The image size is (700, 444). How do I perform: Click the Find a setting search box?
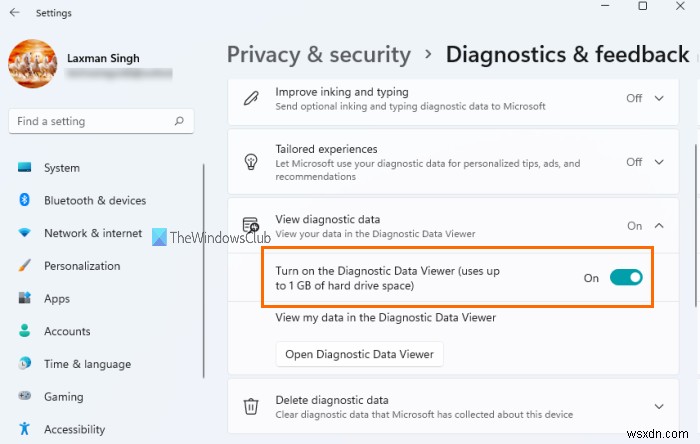[90, 122]
